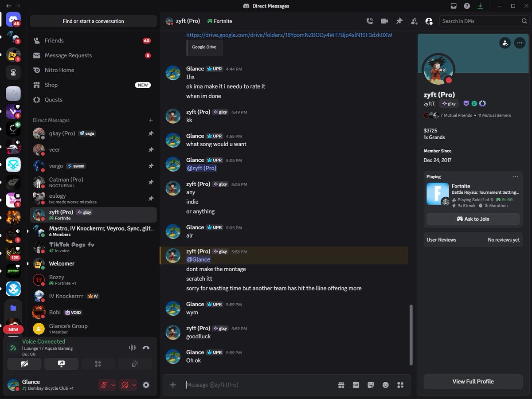Viewport: 532px width, 399px height.
Task: Open the GIF picker
Action: (356, 385)
